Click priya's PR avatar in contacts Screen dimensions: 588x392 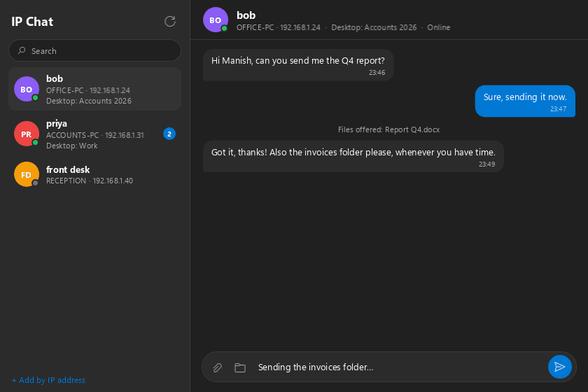point(27,134)
